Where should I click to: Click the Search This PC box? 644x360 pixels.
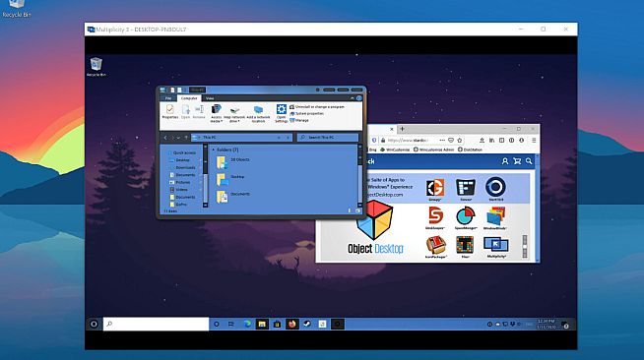[x=328, y=138]
